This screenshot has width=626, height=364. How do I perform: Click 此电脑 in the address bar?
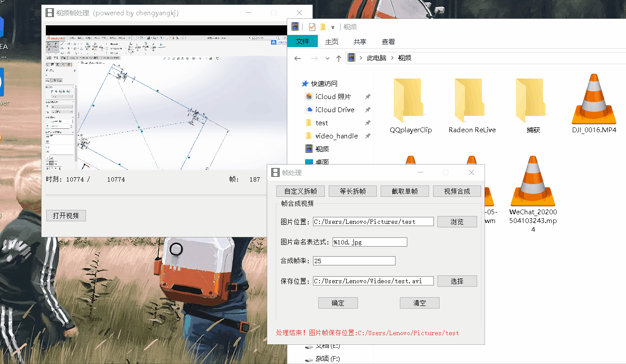tap(376, 58)
